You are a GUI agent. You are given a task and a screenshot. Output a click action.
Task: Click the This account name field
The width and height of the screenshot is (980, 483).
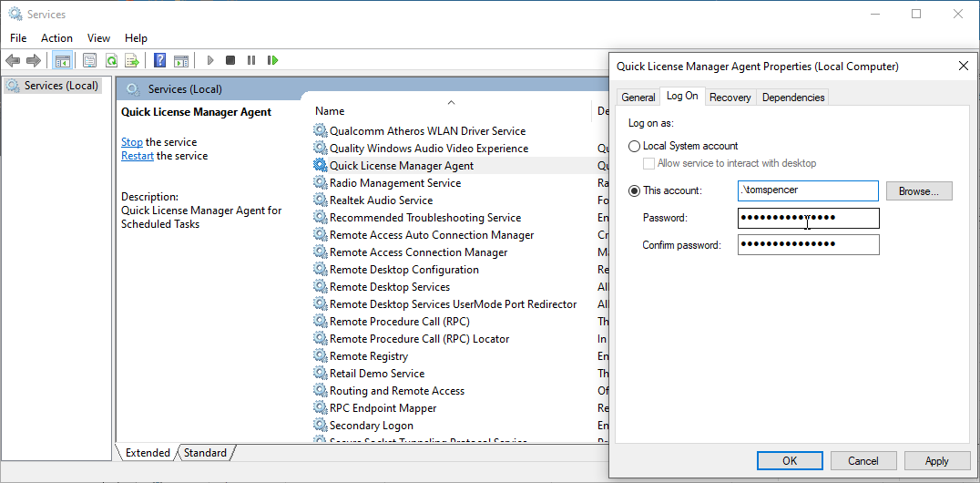coord(808,190)
